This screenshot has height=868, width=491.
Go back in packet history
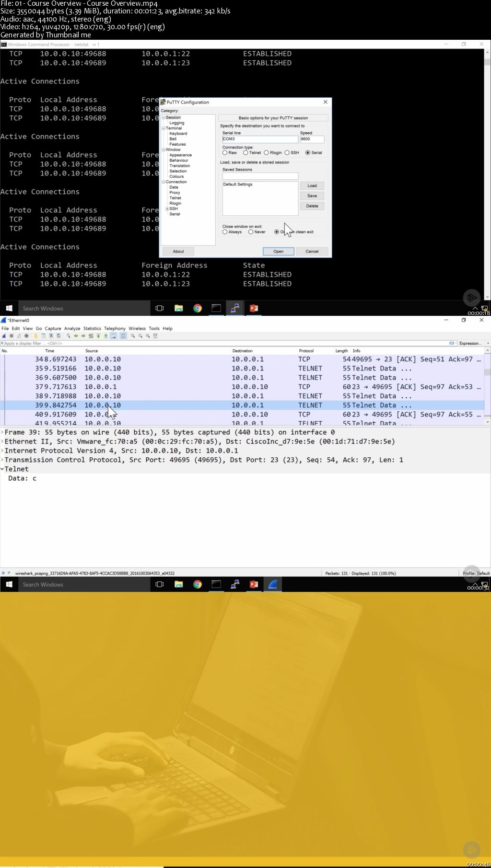pos(76,336)
